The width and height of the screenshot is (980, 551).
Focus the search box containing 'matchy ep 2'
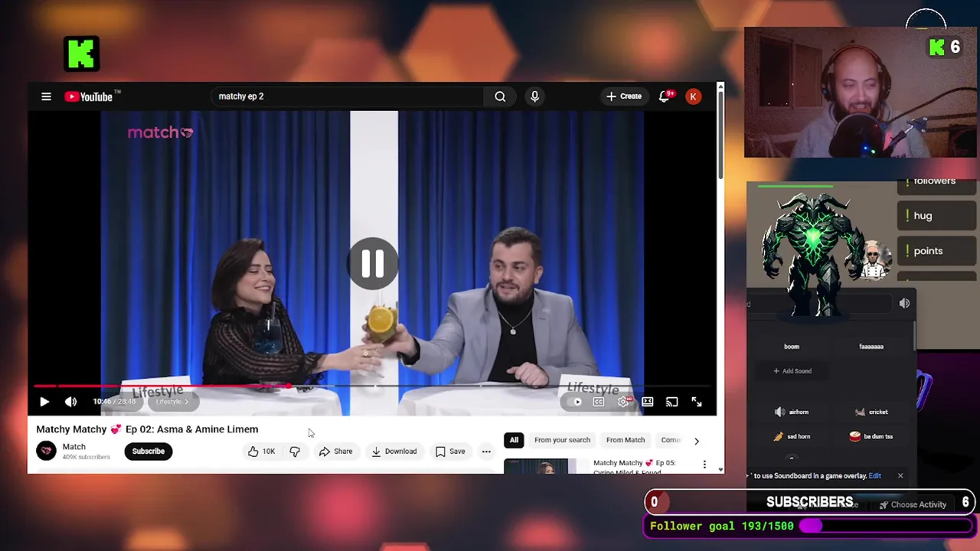[348, 96]
